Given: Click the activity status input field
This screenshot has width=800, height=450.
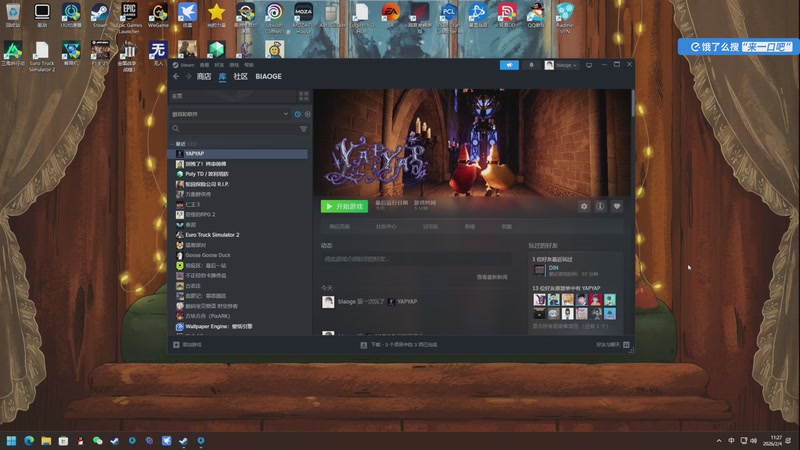Looking at the screenshot, I should [416, 259].
